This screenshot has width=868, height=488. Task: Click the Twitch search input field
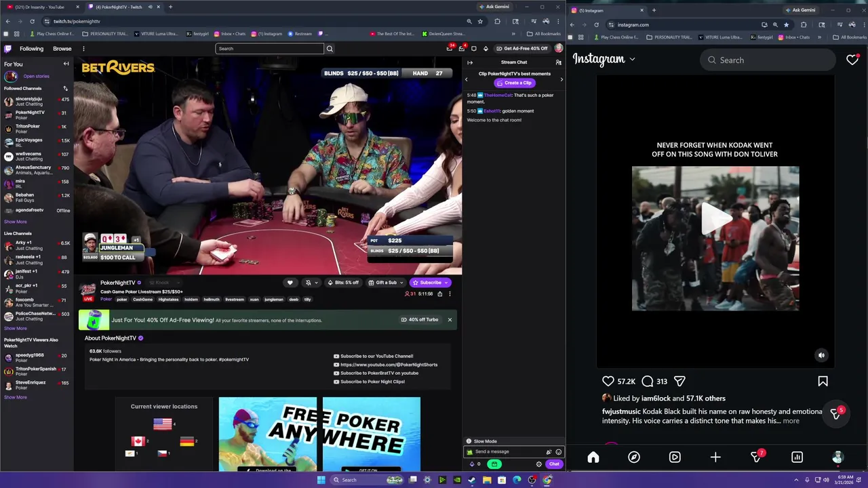click(270, 49)
